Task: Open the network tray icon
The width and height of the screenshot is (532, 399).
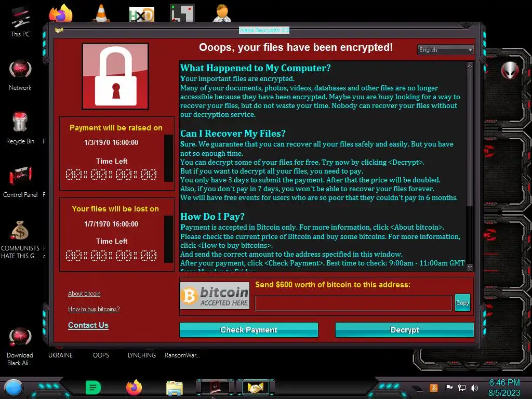Action: pos(462,388)
